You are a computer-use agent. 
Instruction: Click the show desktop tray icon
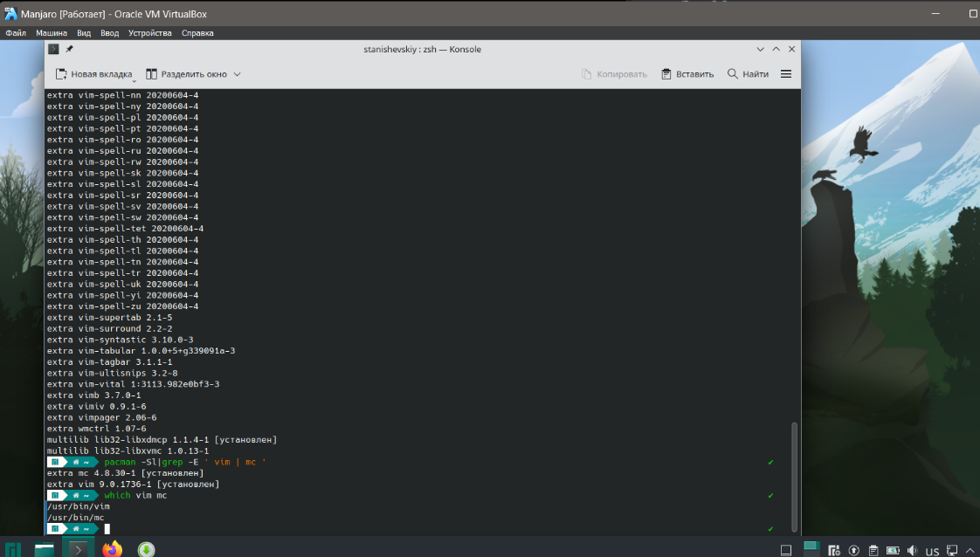point(786,550)
